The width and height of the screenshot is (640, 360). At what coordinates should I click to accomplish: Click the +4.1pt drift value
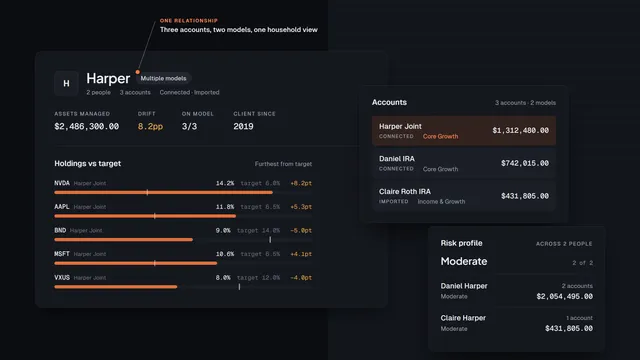tap(301, 254)
